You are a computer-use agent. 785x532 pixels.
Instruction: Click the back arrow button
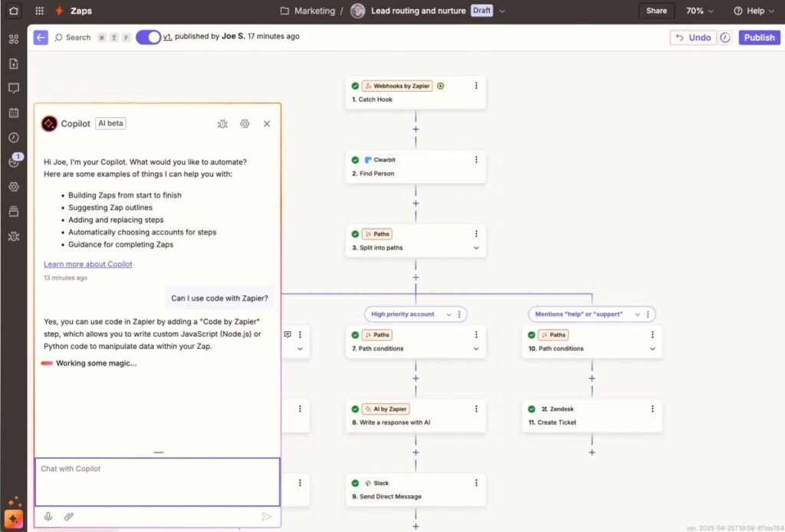click(x=41, y=38)
